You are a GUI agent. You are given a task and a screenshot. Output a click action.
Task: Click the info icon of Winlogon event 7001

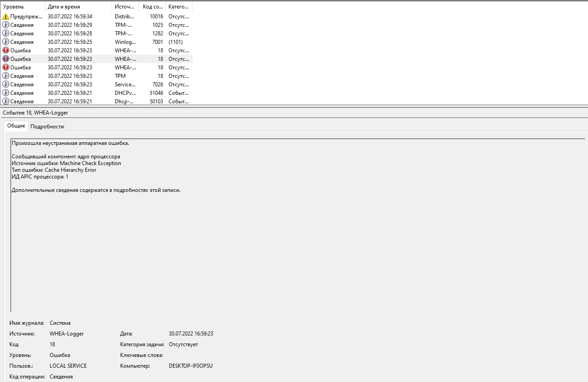6,42
